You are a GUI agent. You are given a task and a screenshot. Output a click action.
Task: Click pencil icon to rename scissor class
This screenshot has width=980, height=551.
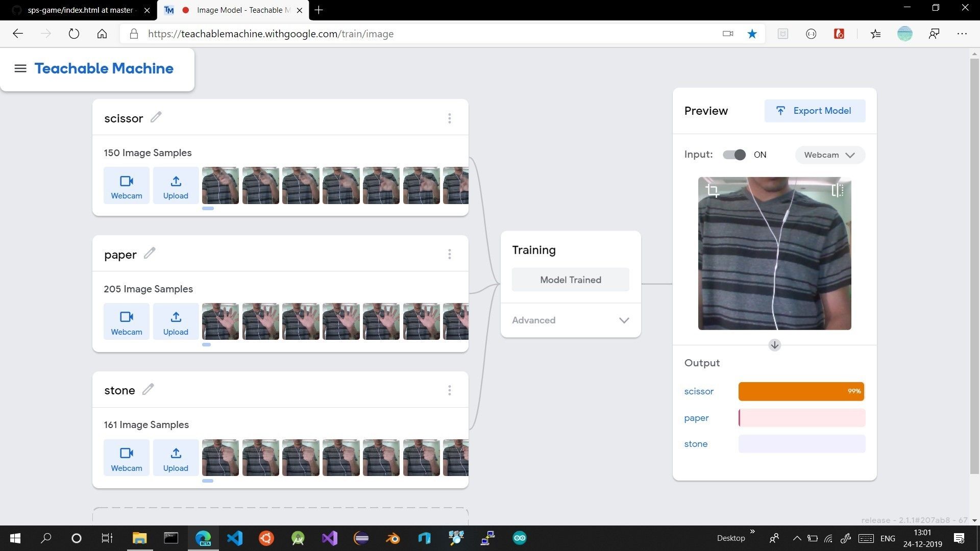click(156, 117)
